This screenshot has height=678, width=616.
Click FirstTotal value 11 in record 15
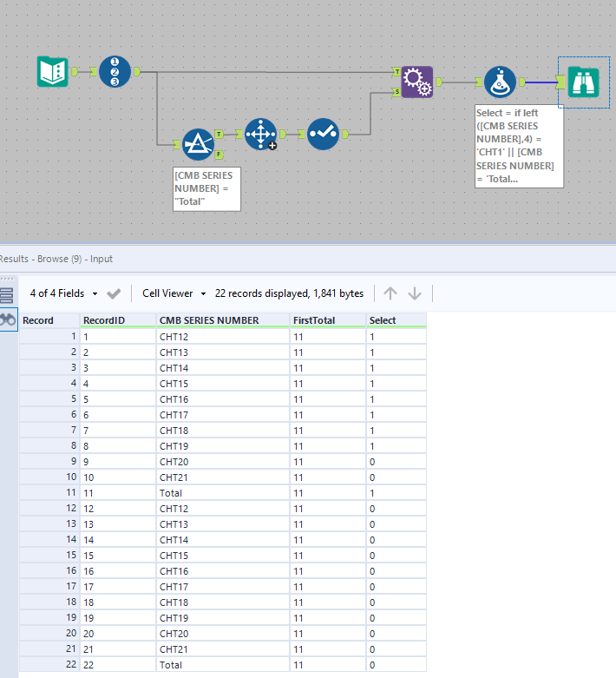coord(328,556)
